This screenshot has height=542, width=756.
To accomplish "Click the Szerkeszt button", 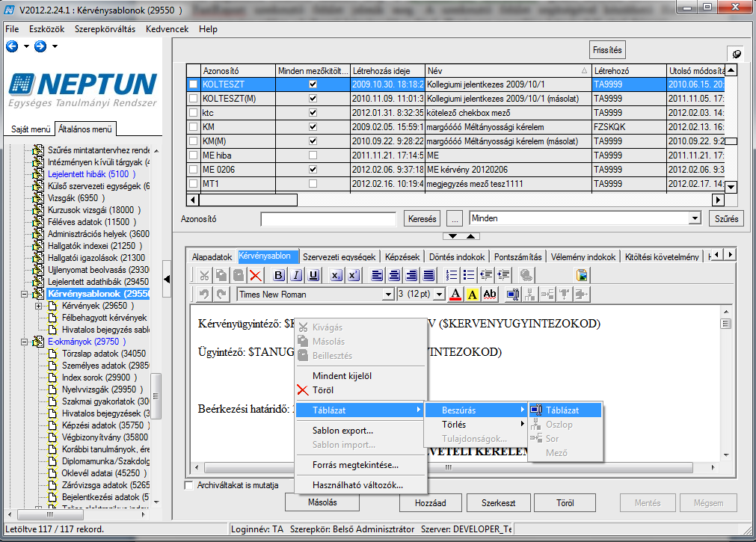I will pos(499,503).
